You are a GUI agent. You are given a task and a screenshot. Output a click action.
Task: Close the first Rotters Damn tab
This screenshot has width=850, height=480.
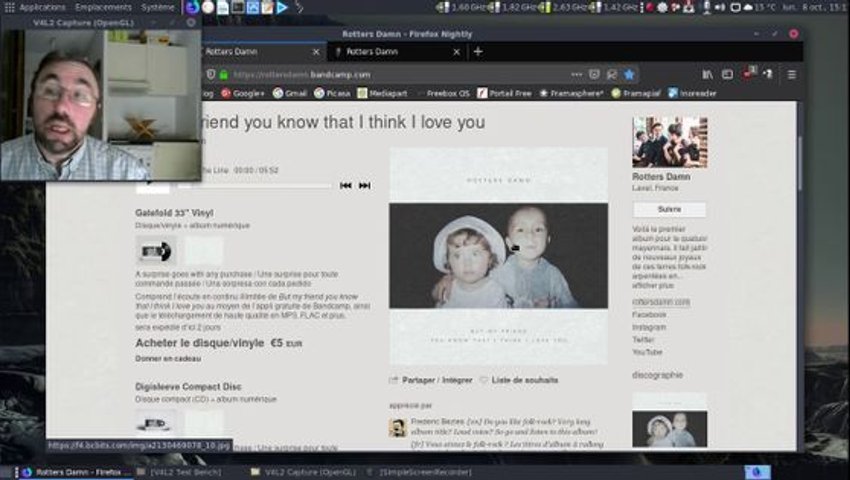pyautogui.click(x=316, y=52)
